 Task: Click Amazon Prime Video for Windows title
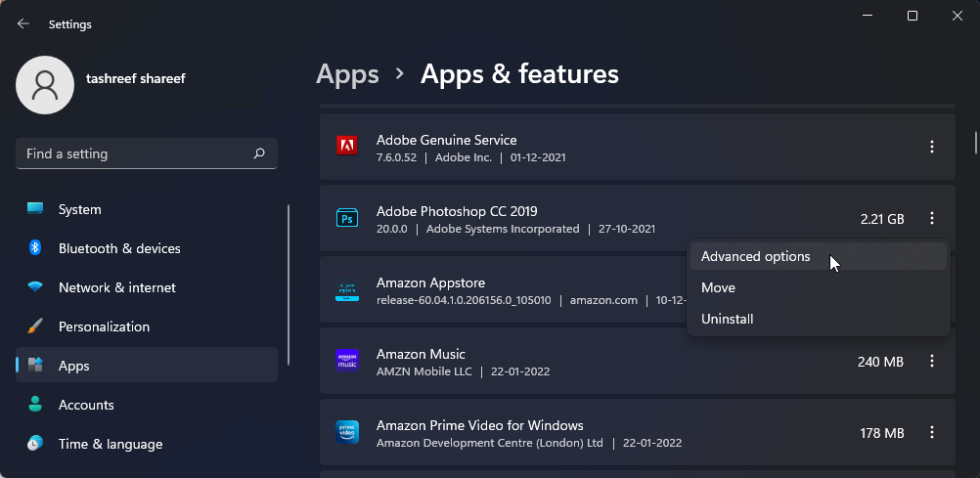pos(480,425)
